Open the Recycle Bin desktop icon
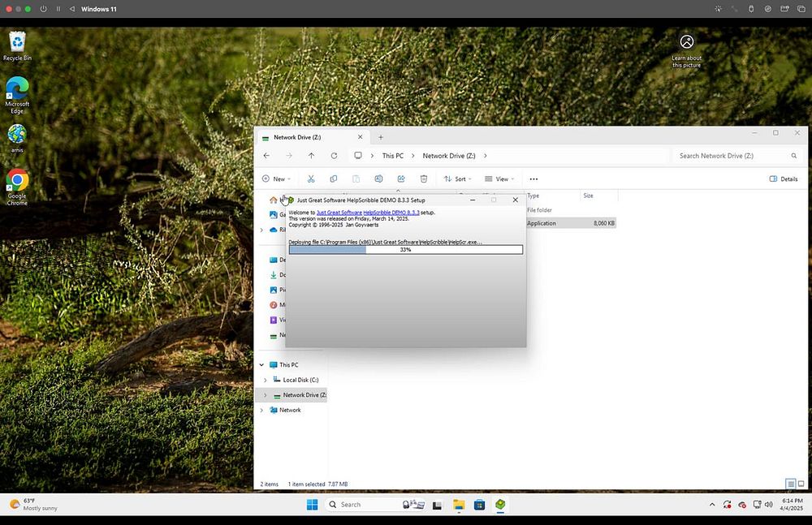The width and height of the screenshot is (812, 525). 17,45
